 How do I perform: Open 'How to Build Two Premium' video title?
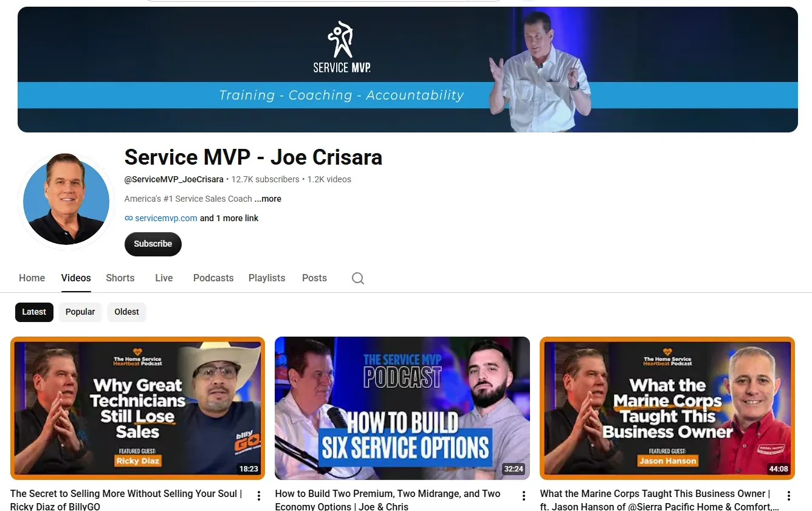pos(388,499)
